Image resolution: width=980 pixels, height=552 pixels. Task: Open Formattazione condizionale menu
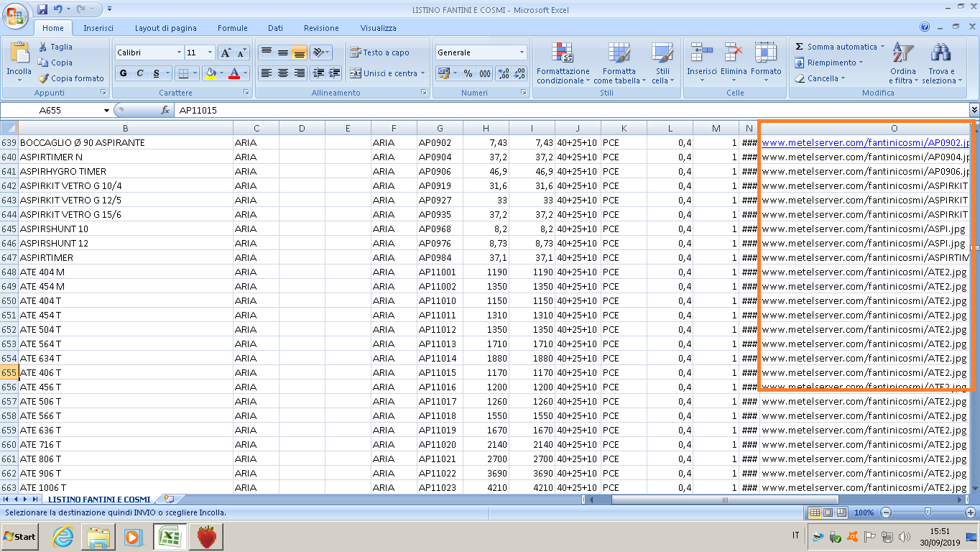coord(563,63)
